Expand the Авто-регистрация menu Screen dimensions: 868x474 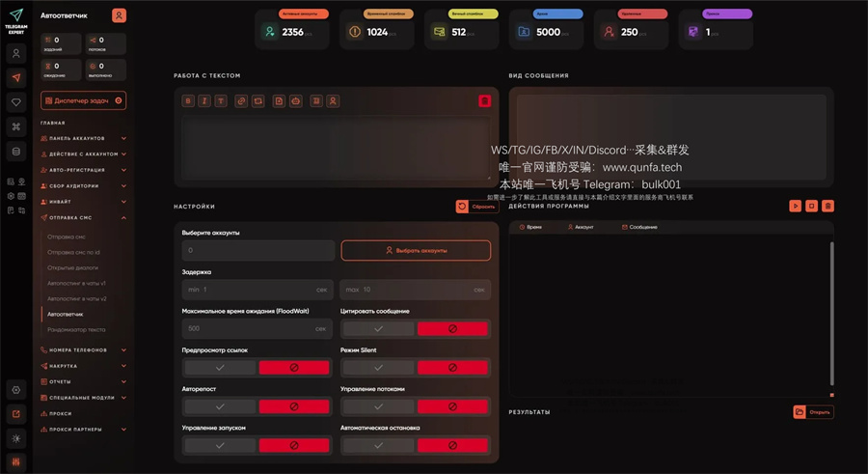pos(83,170)
